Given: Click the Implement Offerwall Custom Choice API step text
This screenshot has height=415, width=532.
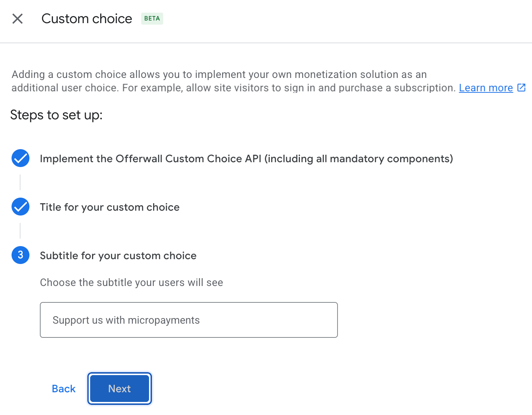Looking at the screenshot, I should pyautogui.click(x=246, y=158).
